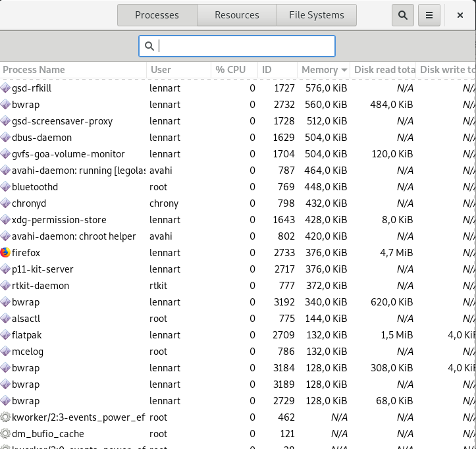Screen dimensions: 476x449
Task: Click the chrony user cell
Action: 164,203
